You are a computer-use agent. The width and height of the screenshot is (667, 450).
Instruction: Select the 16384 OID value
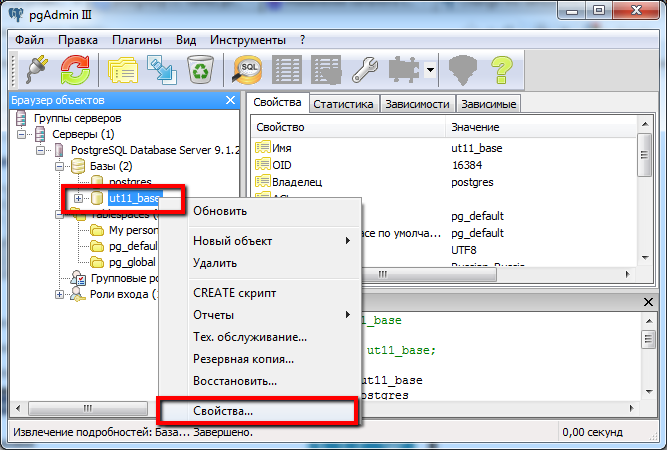pyautogui.click(x=467, y=165)
